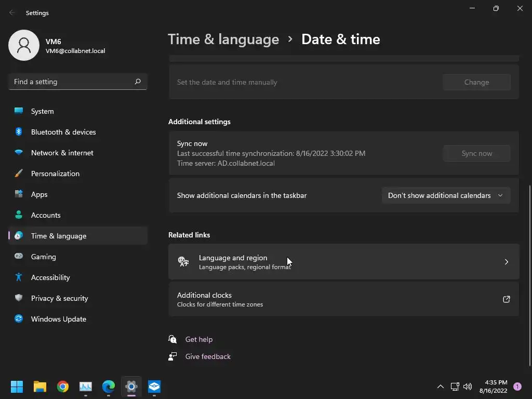Expand Language and region chevron
The height and width of the screenshot is (399, 532).
coord(506,262)
